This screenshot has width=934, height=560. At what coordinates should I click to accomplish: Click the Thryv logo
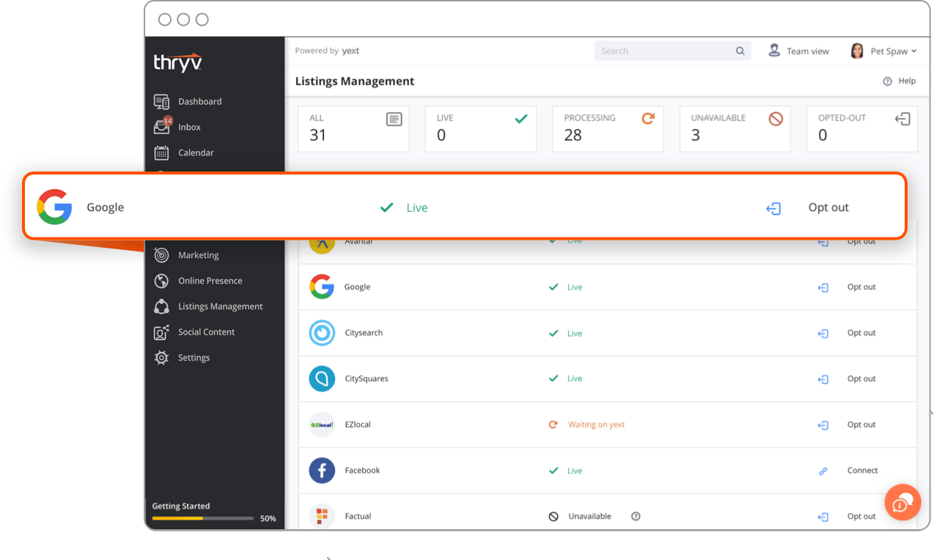coord(177,62)
